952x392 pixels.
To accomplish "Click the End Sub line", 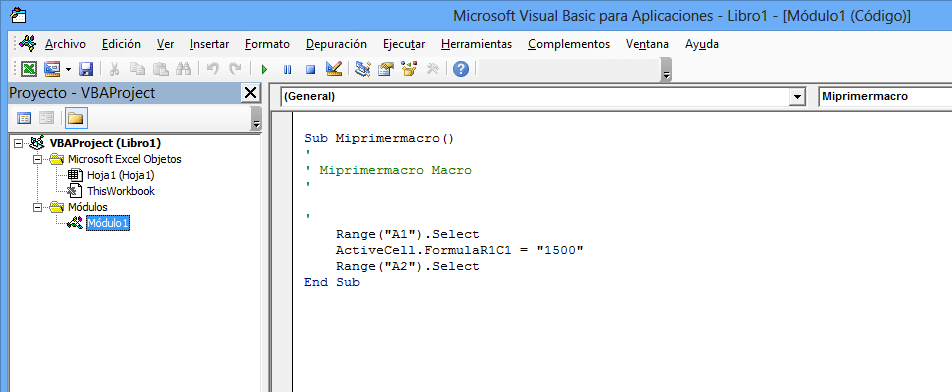I will coord(332,282).
